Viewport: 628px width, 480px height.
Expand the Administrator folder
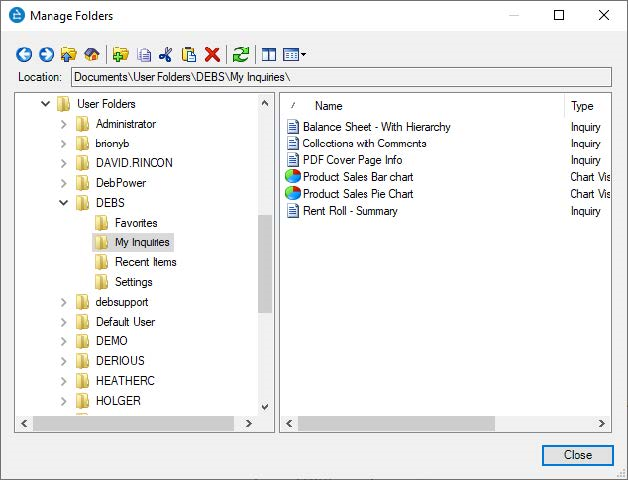click(65, 124)
